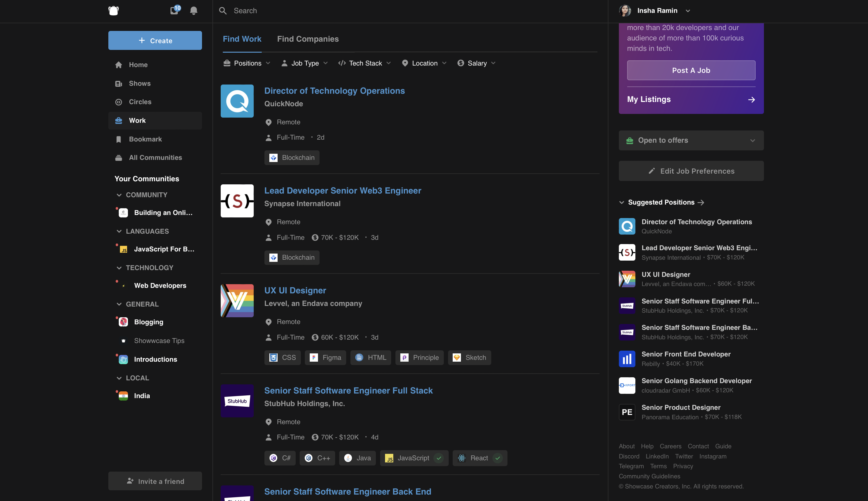Viewport: 868px width, 501px height.
Task: Click the Suggested Positions arrow icon
Action: click(701, 203)
